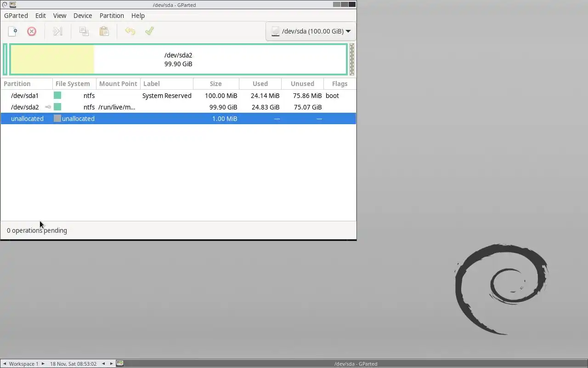Click the 18 Nov, Sat clock in panel

coord(73,363)
